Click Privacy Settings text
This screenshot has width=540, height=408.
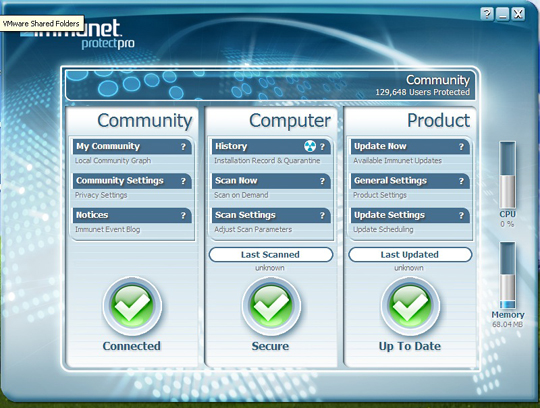coord(101,195)
